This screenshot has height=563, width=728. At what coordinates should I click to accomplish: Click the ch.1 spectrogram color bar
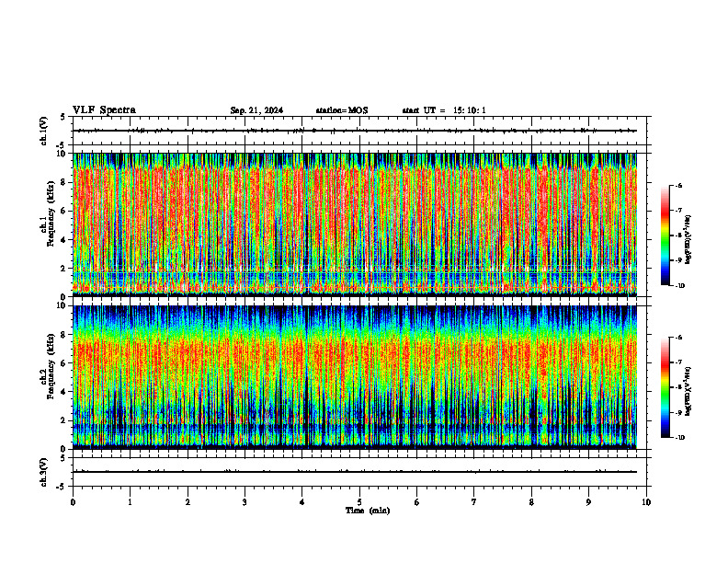(665, 236)
